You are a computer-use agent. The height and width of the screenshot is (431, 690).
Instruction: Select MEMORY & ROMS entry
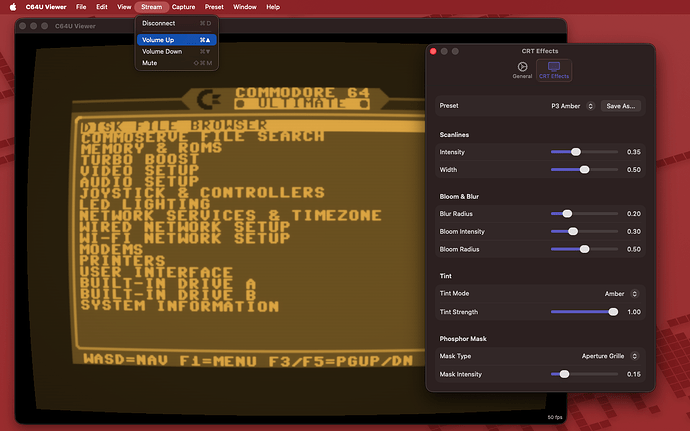(x=151, y=148)
